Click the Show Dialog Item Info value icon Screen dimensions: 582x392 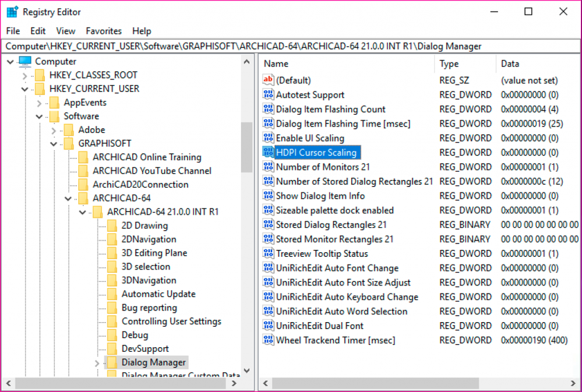(x=268, y=196)
